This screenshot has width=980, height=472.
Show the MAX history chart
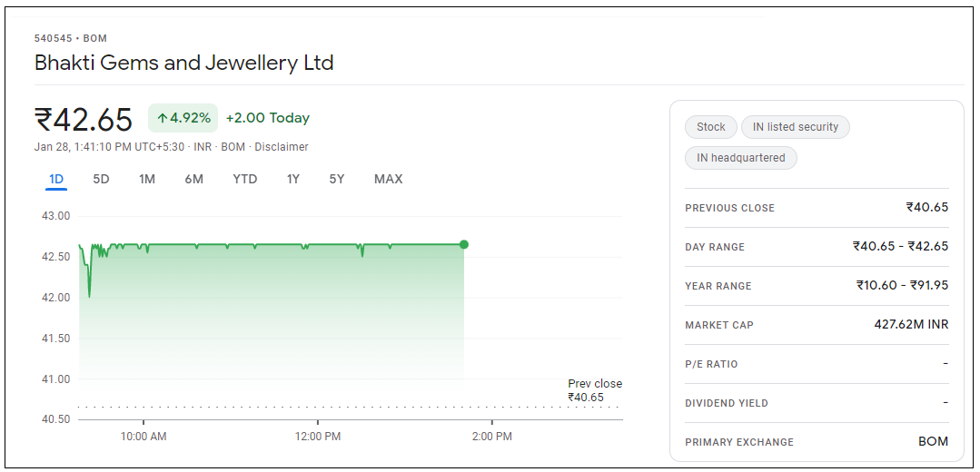[x=388, y=180]
